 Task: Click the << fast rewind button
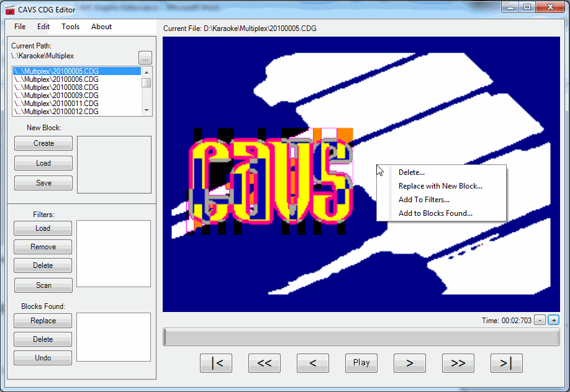pos(265,363)
